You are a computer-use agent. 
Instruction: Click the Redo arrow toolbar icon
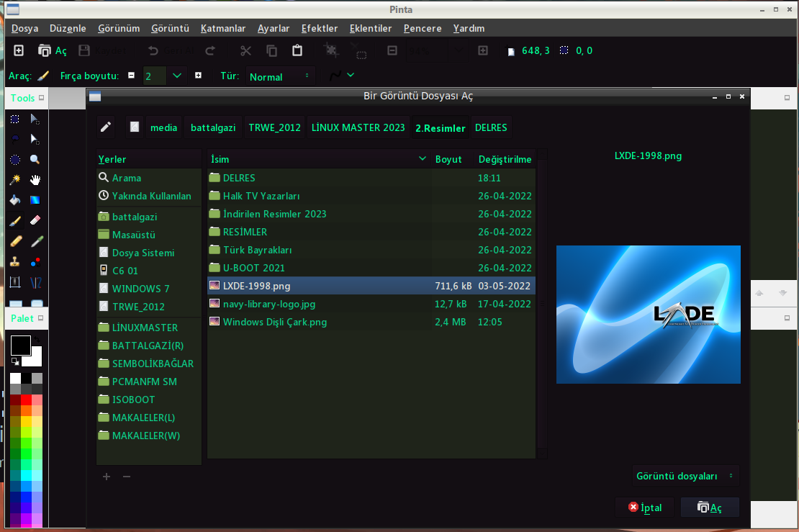tap(210, 50)
